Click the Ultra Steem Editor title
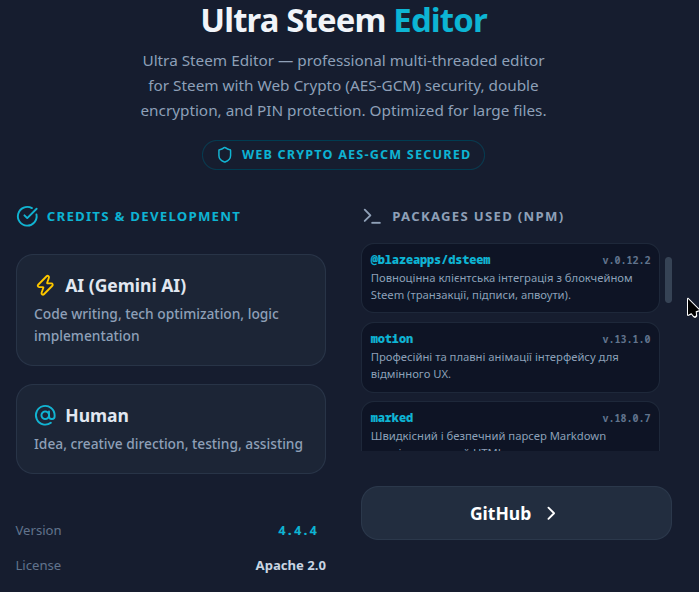Image resolution: width=699 pixels, height=592 pixels. 344,21
